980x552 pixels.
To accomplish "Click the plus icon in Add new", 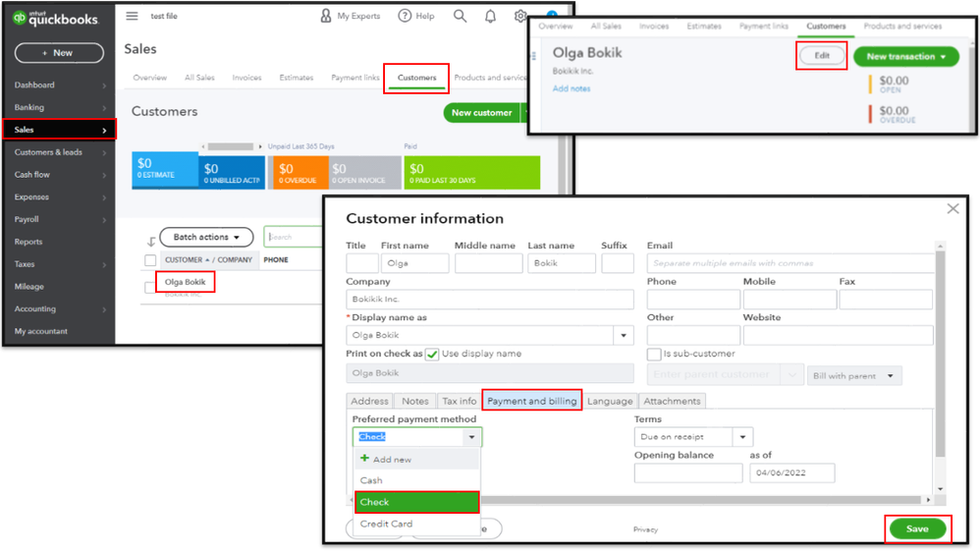I will coord(364,459).
